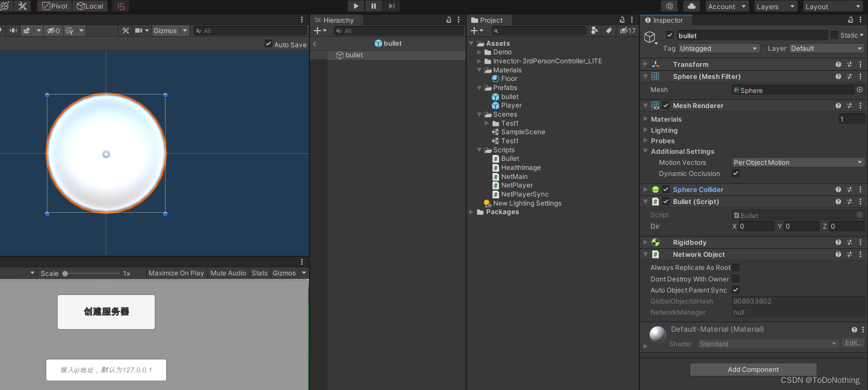868x390 pixels.
Task: Enable Dont Destroy With Owner
Action: [x=735, y=279]
